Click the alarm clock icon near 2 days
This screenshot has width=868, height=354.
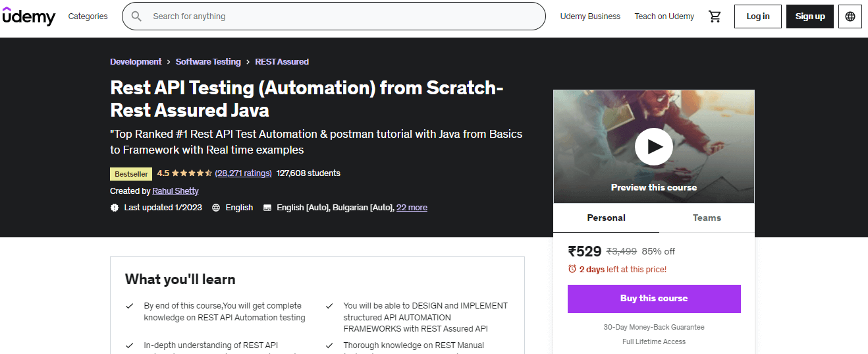coord(572,269)
